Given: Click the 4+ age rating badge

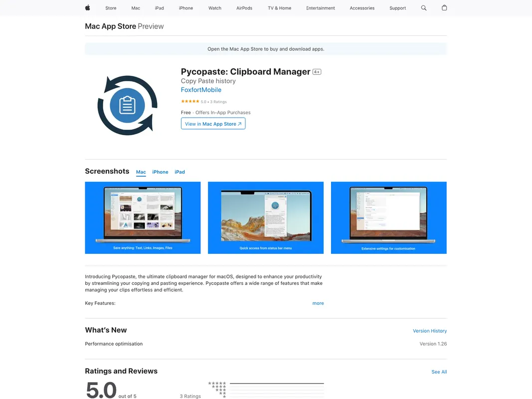Looking at the screenshot, I should click(317, 72).
